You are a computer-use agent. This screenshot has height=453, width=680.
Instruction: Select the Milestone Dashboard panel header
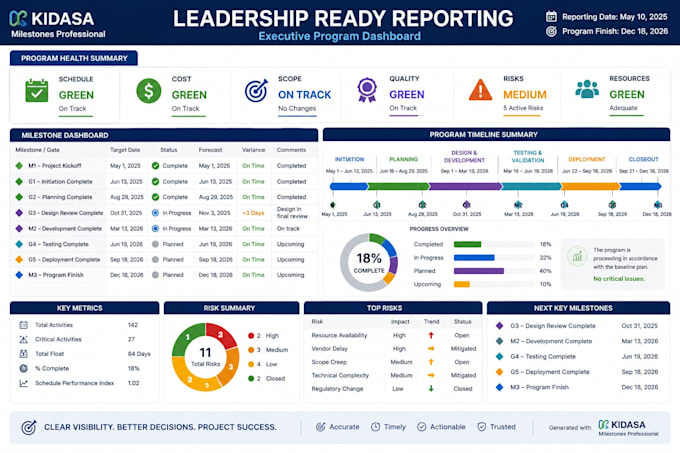point(164,135)
